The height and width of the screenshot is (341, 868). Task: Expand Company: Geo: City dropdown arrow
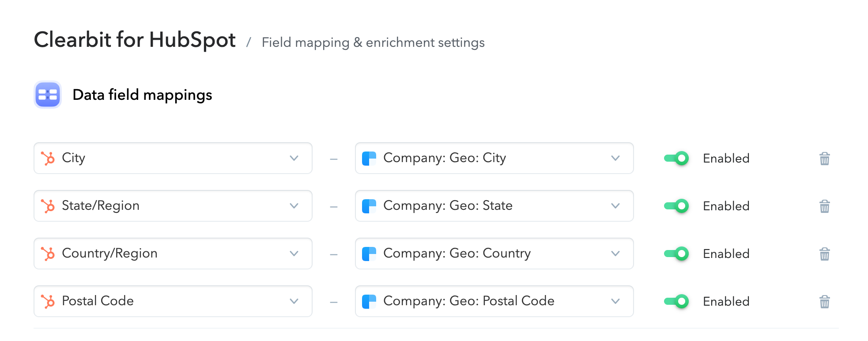pos(615,158)
